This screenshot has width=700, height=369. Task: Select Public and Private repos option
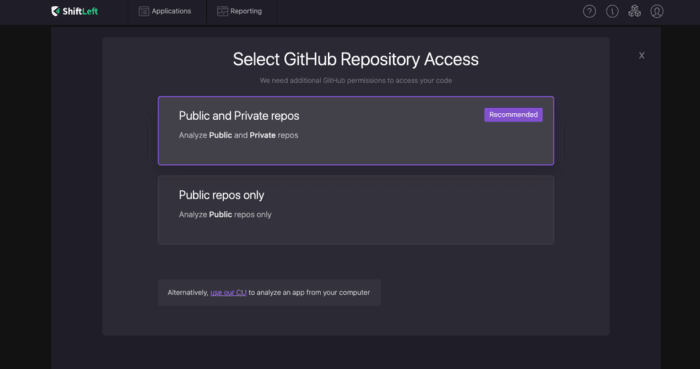point(356,131)
